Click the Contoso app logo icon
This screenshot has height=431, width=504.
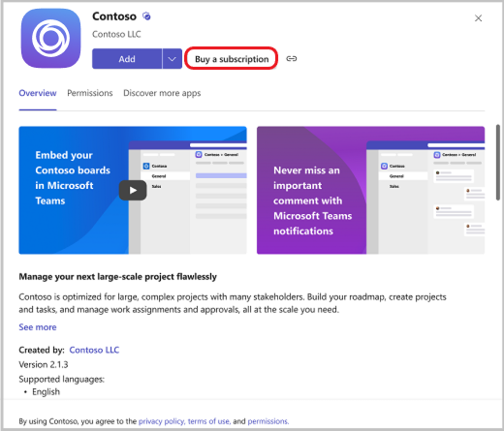coord(50,38)
